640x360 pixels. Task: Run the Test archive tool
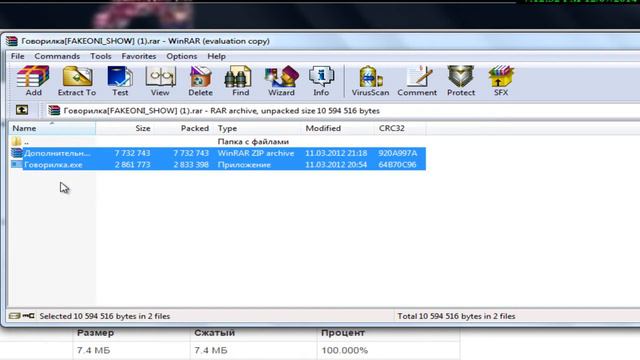(x=120, y=81)
